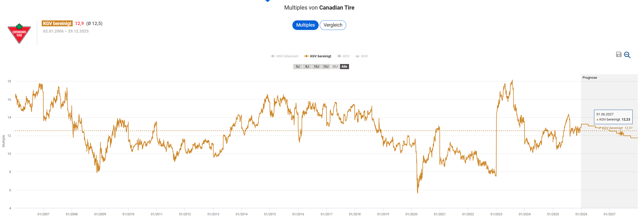Click the zoom out magnifier icon
Image resolution: width=644 pixels, height=222 pixels.
pos(627,55)
